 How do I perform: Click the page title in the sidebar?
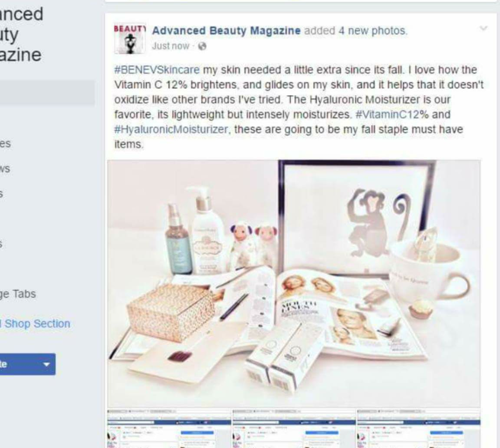(21, 34)
